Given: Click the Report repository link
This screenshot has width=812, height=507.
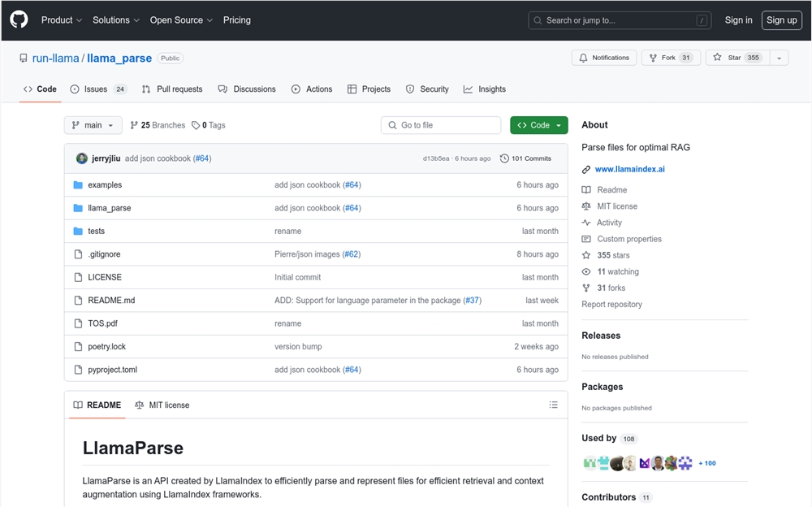Looking at the screenshot, I should point(611,305).
